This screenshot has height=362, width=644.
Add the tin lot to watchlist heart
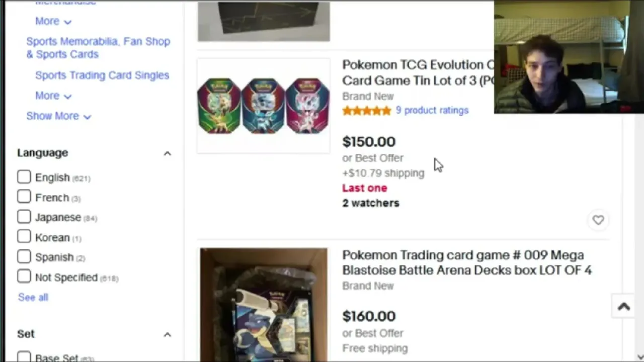[x=598, y=220]
